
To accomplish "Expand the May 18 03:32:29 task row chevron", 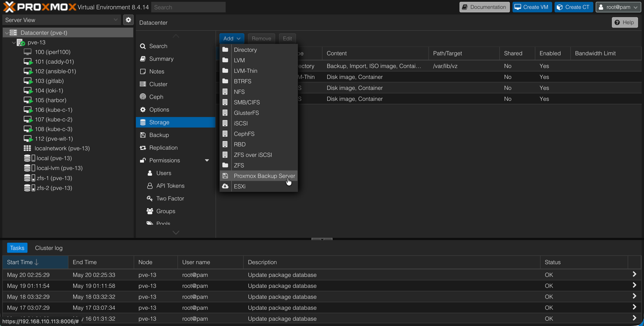I will pyautogui.click(x=634, y=296).
